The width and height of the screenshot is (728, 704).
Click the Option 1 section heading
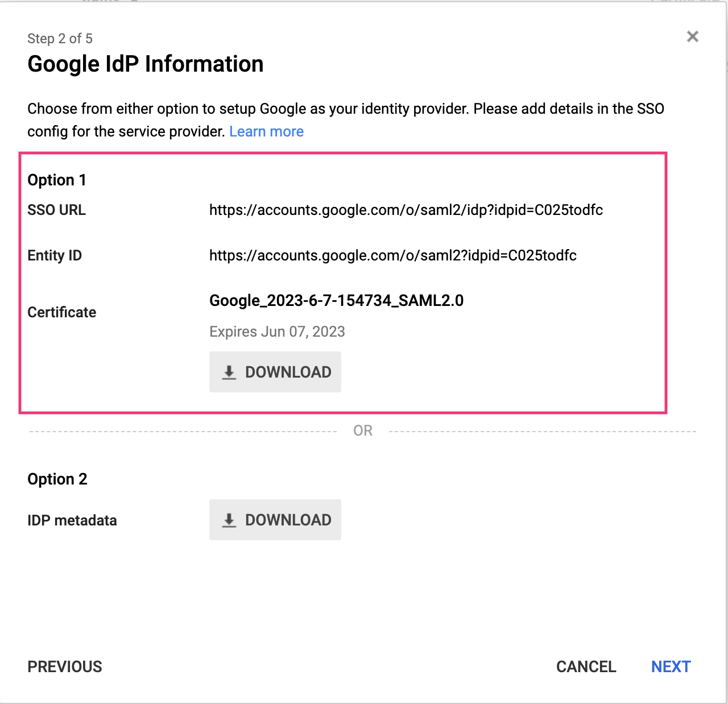point(56,180)
